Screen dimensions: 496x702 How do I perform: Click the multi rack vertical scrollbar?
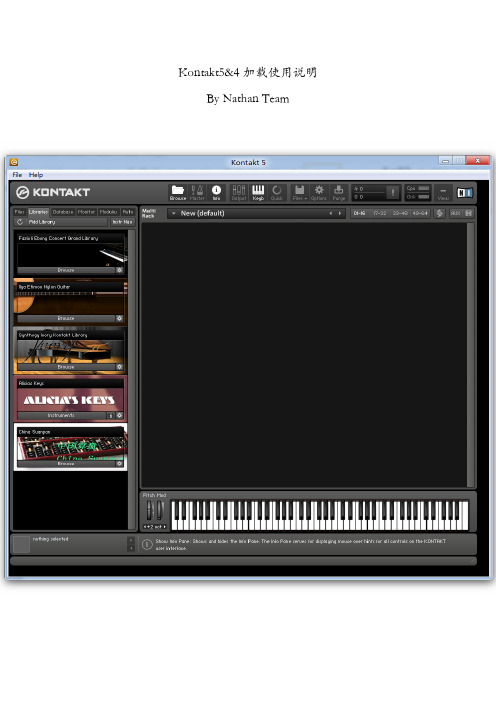point(470,355)
